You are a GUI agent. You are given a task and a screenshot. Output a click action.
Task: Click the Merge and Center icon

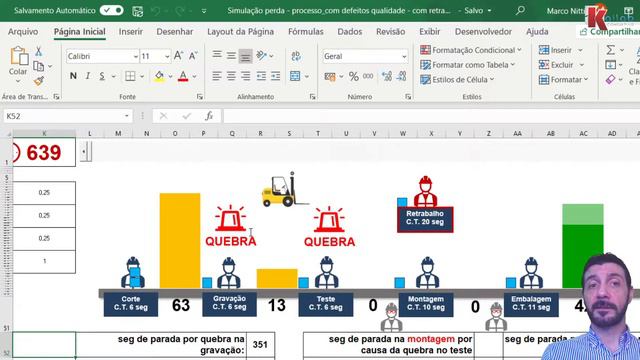click(x=295, y=76)
